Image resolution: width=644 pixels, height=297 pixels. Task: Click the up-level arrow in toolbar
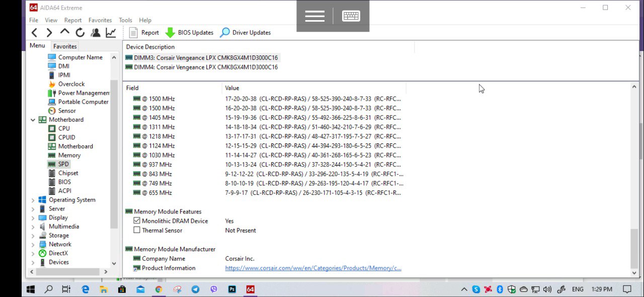click(x=64, y=32)
